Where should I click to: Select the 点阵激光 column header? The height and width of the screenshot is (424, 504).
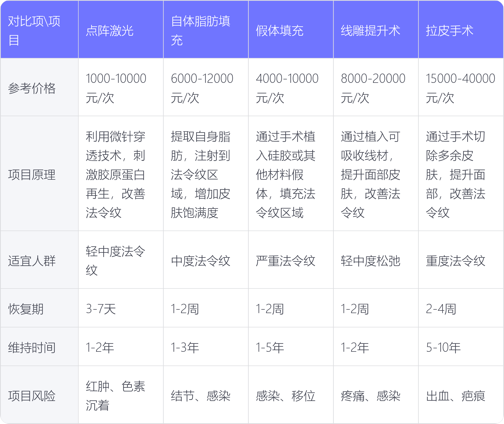(x=121, y=29)
